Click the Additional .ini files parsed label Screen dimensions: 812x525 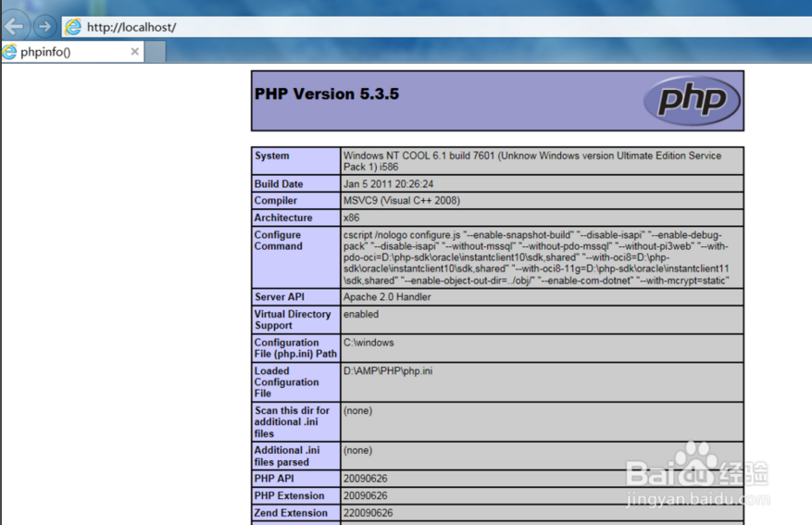287,456
